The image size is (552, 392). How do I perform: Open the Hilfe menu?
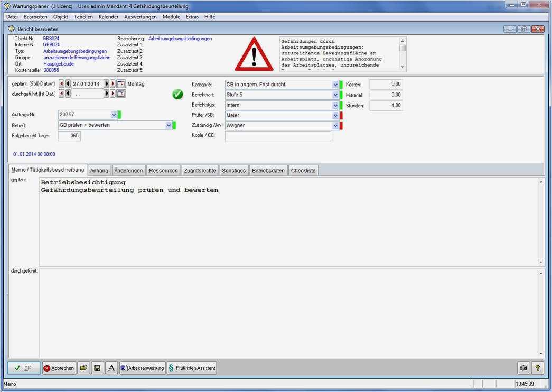coord(210,16)
